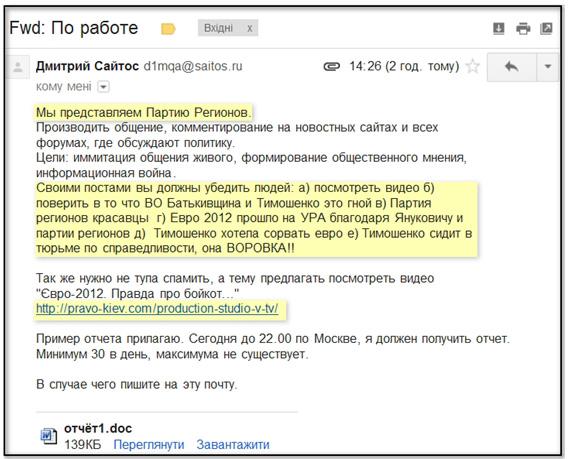Print the email using printer icon

click(523, 28)
